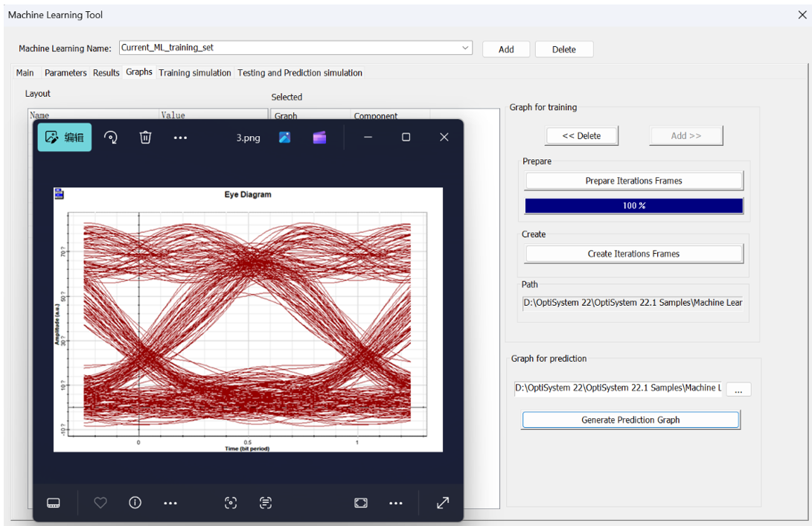Click the Prepare Iterations Frames button
The image size is (812, 526).
(x=633, y=181)
